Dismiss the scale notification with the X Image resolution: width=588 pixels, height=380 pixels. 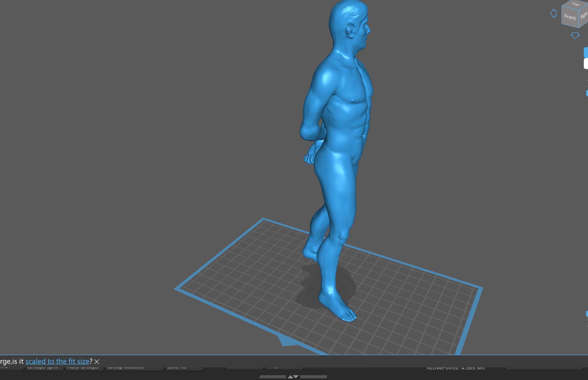pyautogui.click(x=97, y=362)
